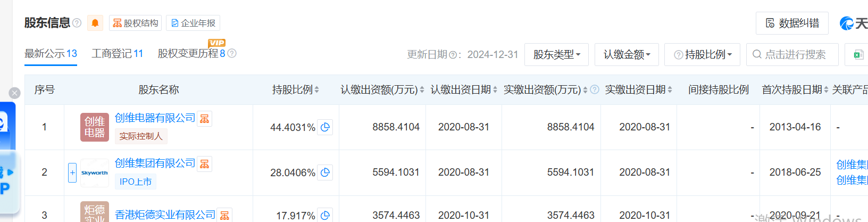Click Skyworth logo thumbnail
Screen dimensions: 868x222
tap(95, 173)
